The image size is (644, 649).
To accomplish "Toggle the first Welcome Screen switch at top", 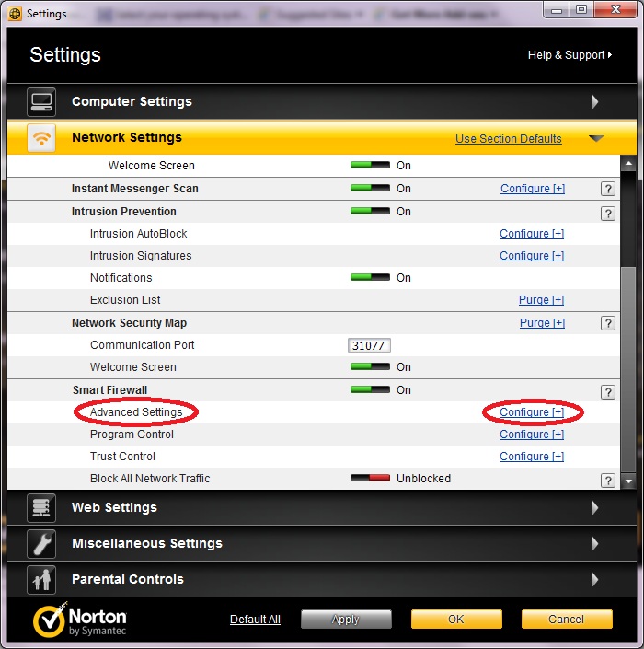I will click(x=370, y=165).
